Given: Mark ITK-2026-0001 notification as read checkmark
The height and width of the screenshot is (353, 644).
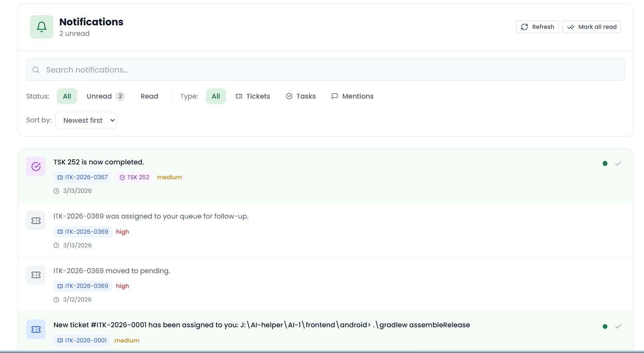Looking at the screenshot, I should point(618,327).
